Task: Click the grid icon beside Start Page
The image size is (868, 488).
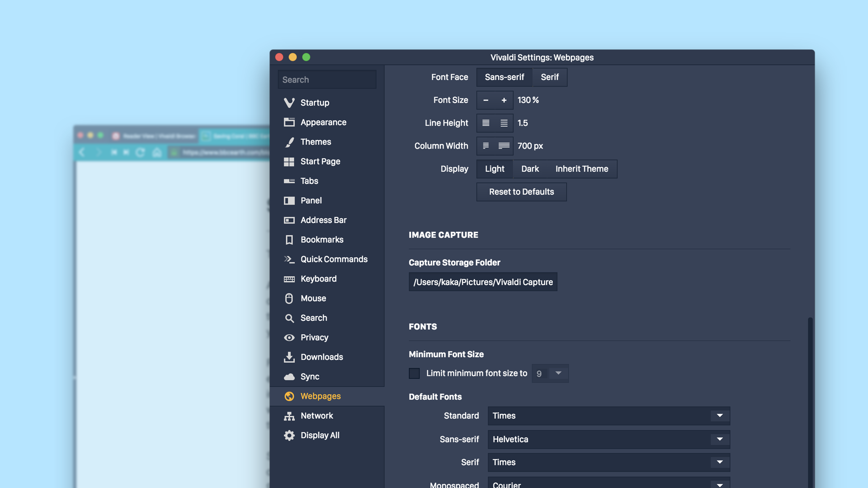Action: [289, 161]
